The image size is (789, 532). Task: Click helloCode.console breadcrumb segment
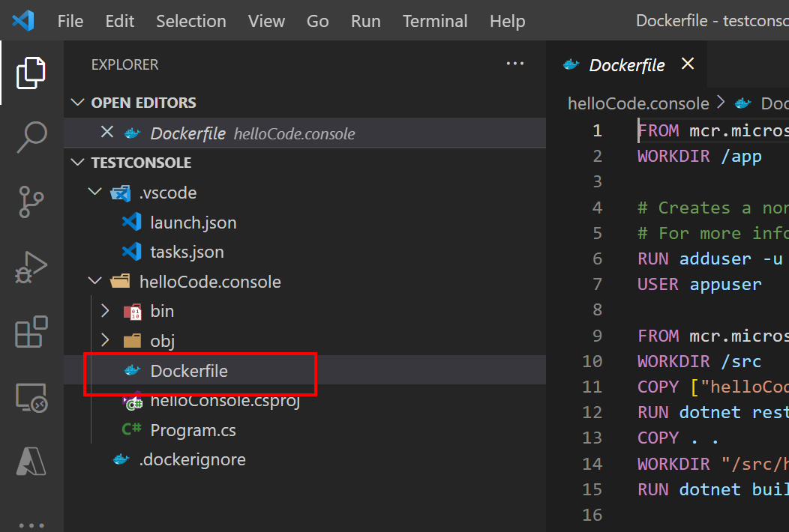pos(638,103)
